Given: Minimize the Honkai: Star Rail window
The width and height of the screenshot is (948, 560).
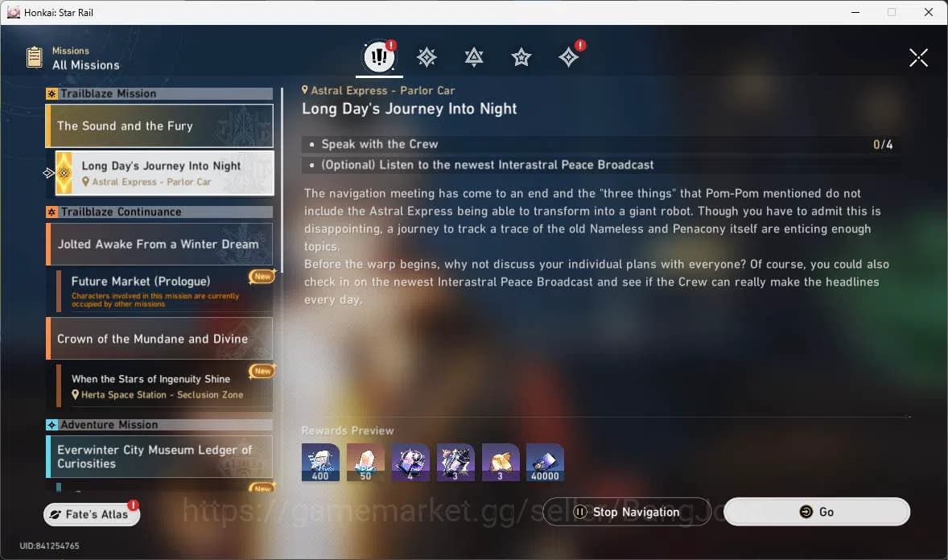Looking at the screenshot, I should 855,12.
